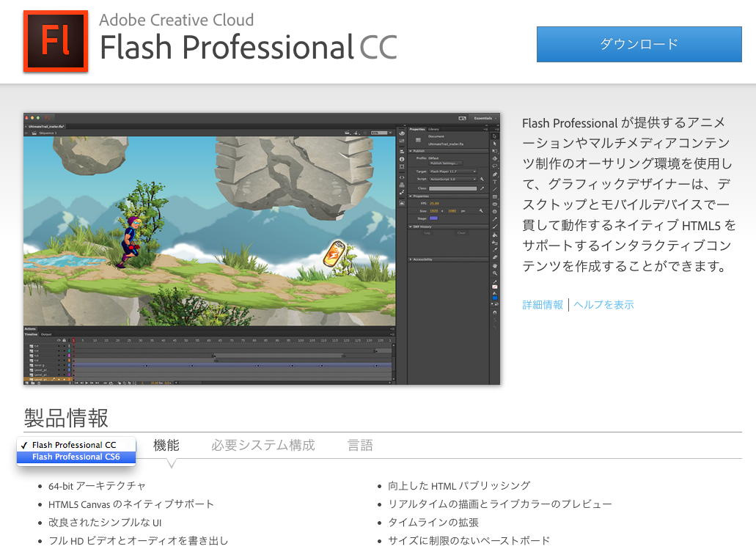Click the HTML5 Canvas のネイティブサポート bullet
This screenshot has height=549, width=756.
point(131,504)
